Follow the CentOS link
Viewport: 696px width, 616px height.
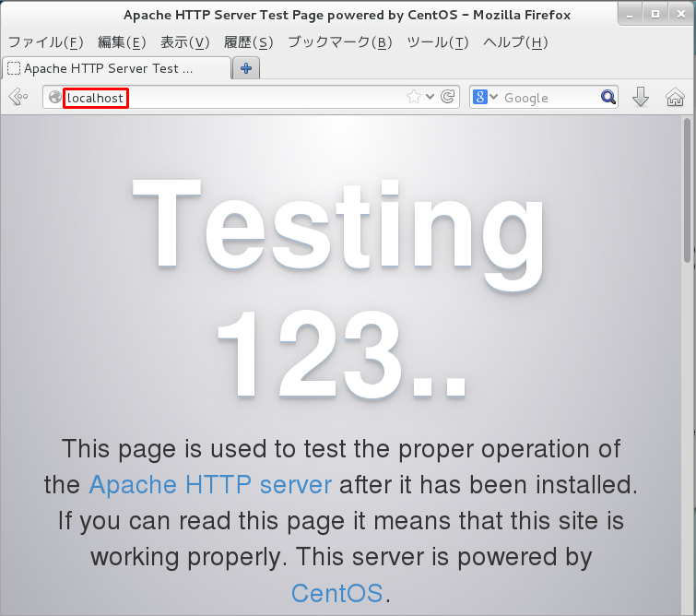tap(336, 592)
